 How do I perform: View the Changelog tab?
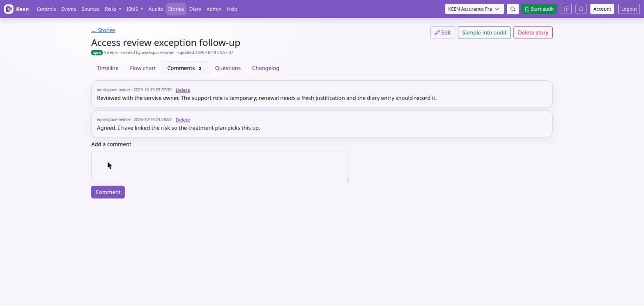[x=265, y=68]
